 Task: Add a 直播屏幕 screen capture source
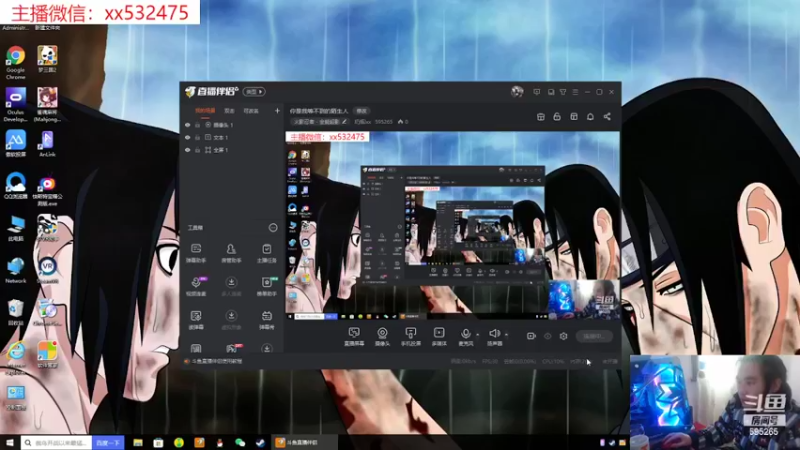pos(354,337)
